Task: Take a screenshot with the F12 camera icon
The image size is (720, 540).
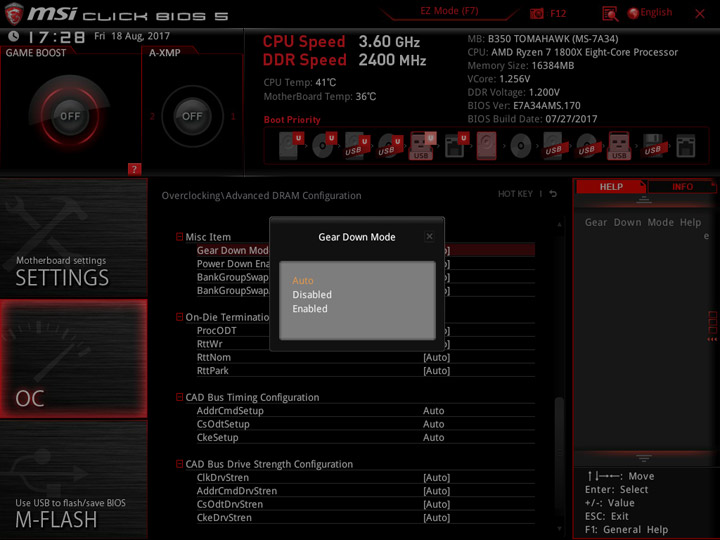Action: click(536, 13)
